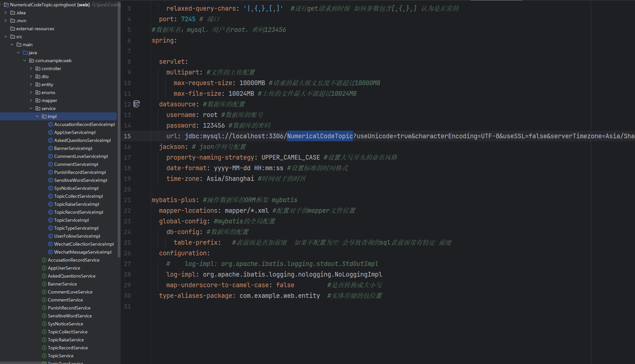
Task: Click the package icon for the controller package
Action: (37, 68)
